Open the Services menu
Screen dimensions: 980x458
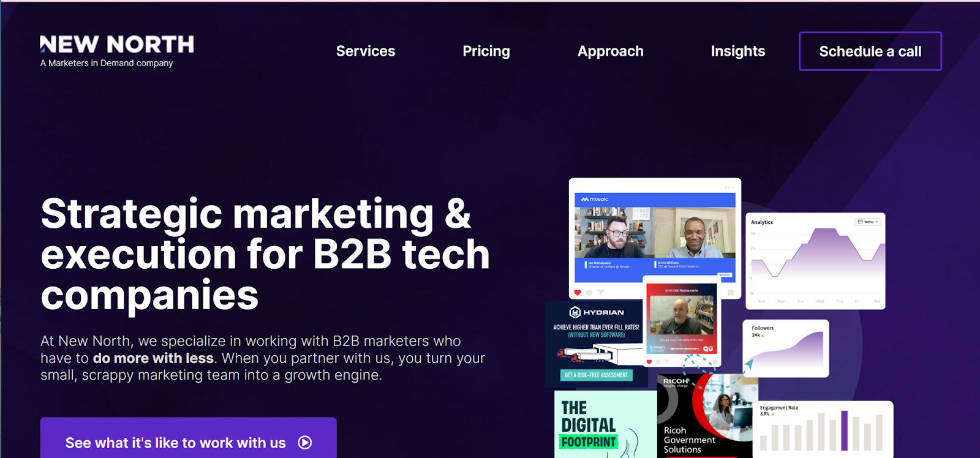366,51
